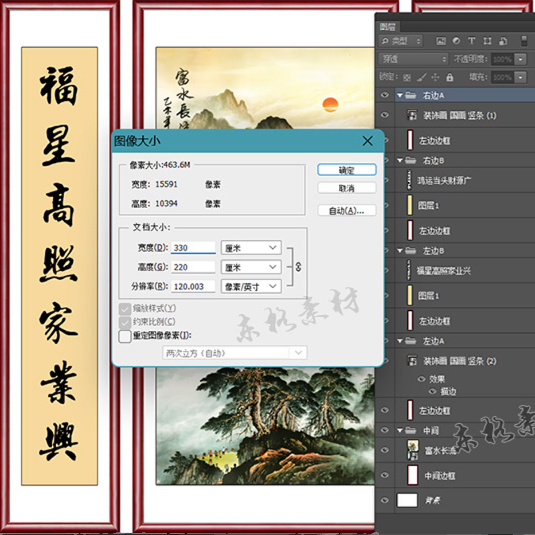
Task: Hide the 右边A group with its eye
Action: click(385, 95)
